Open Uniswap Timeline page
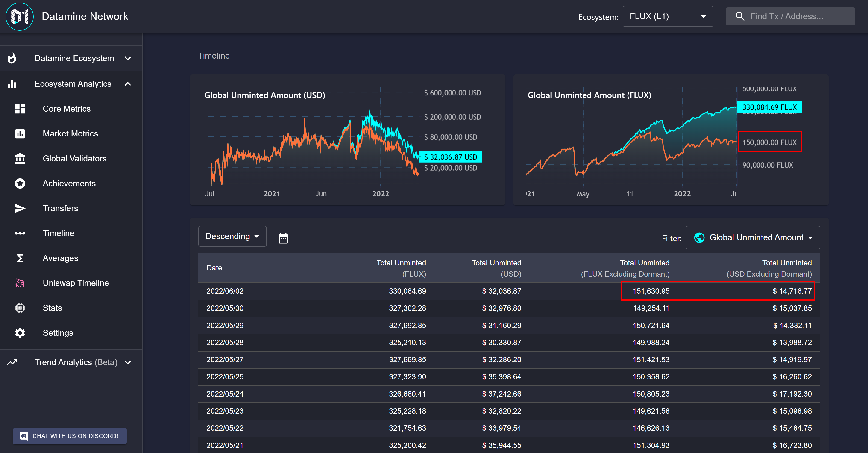Screen dimensions: 868x453 pyautogui.click(x=76, y=283)
